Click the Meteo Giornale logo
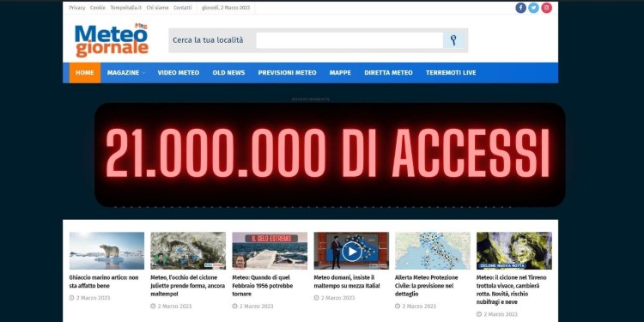644x322 pixels. pos(112,39)
